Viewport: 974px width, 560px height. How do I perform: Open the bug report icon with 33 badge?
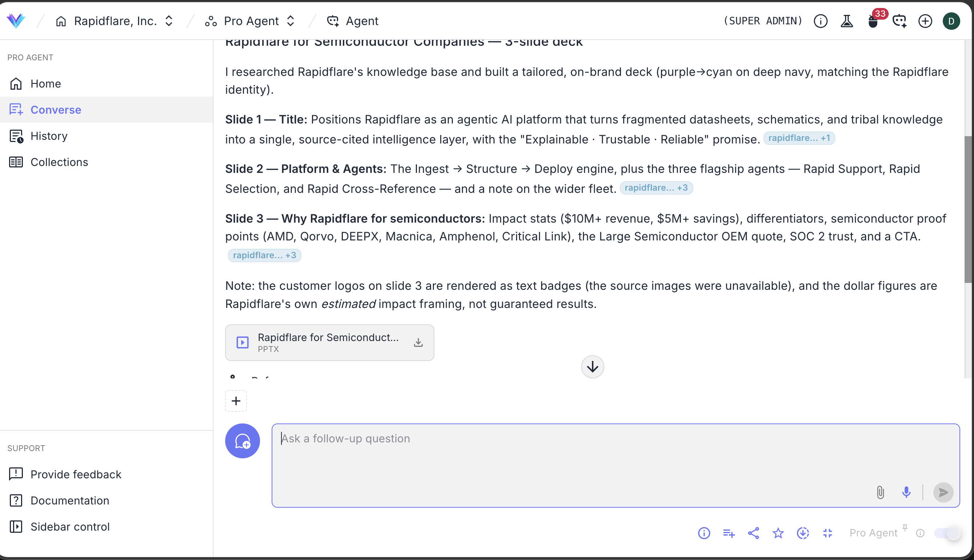pos(873,21)
